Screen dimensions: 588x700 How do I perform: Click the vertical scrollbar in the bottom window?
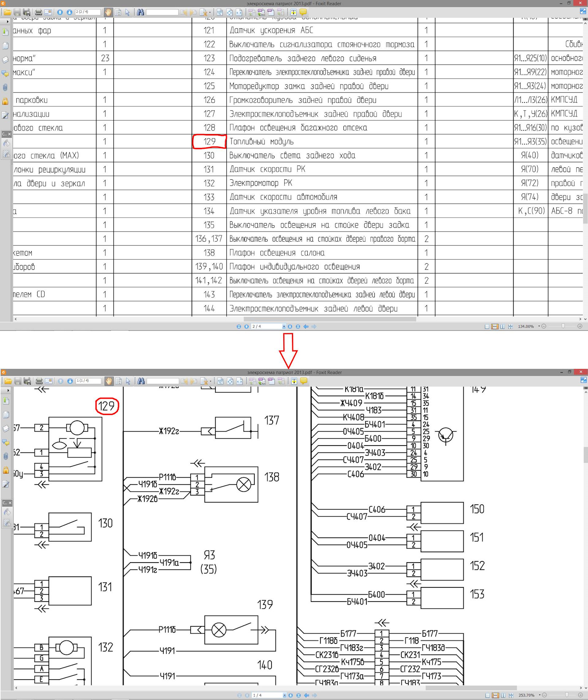point(585,454)
